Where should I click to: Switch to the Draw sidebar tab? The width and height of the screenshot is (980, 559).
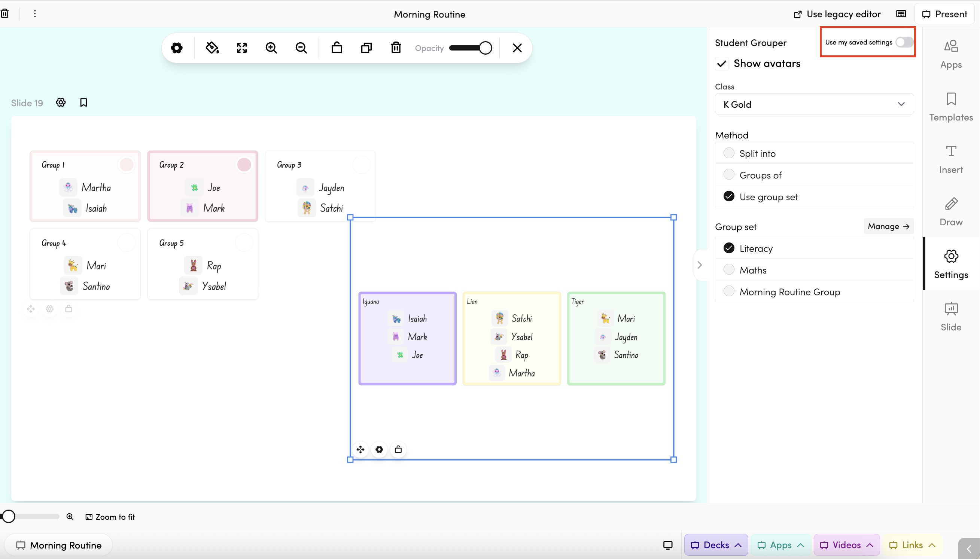(951, 211)
